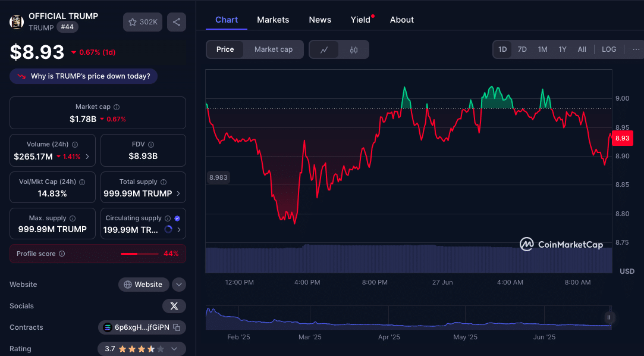
Task: Expand the Rating details chevron
Action: [x=174, y=349]
